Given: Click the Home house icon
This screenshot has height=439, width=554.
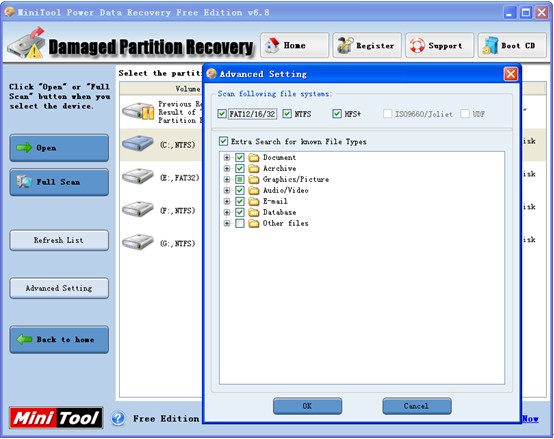Looking at the screenshot, I should click(272, 45).
